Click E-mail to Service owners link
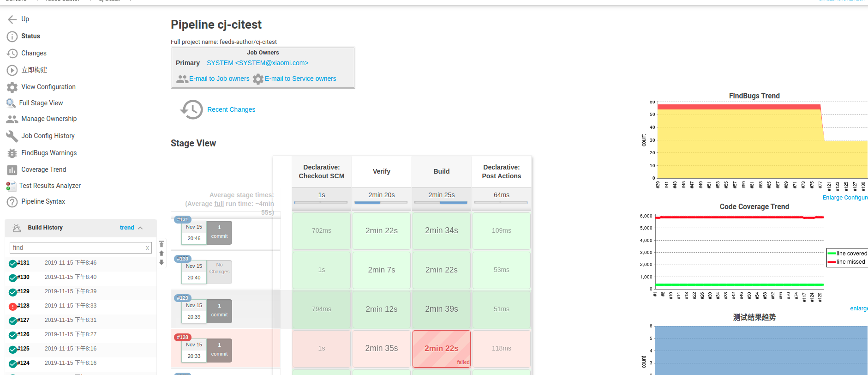 300,79
